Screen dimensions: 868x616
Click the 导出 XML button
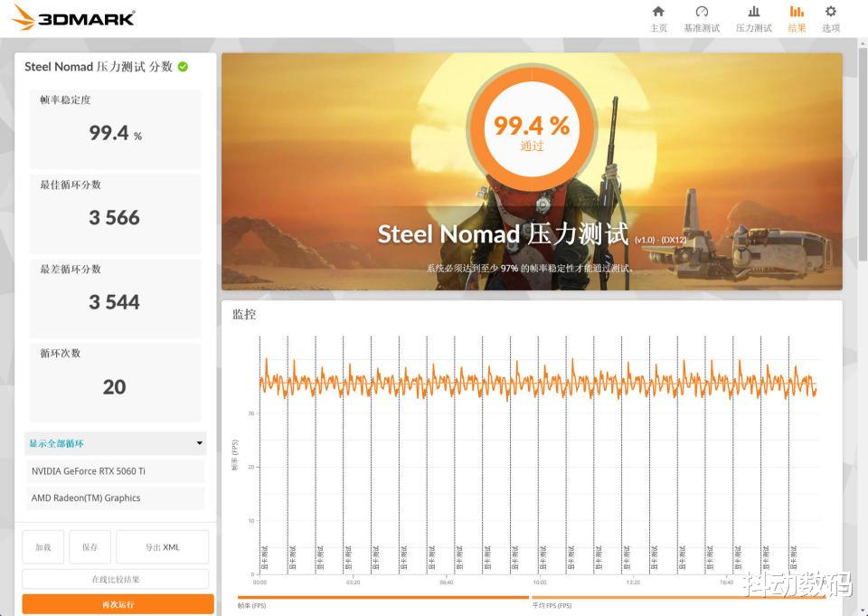162,546
